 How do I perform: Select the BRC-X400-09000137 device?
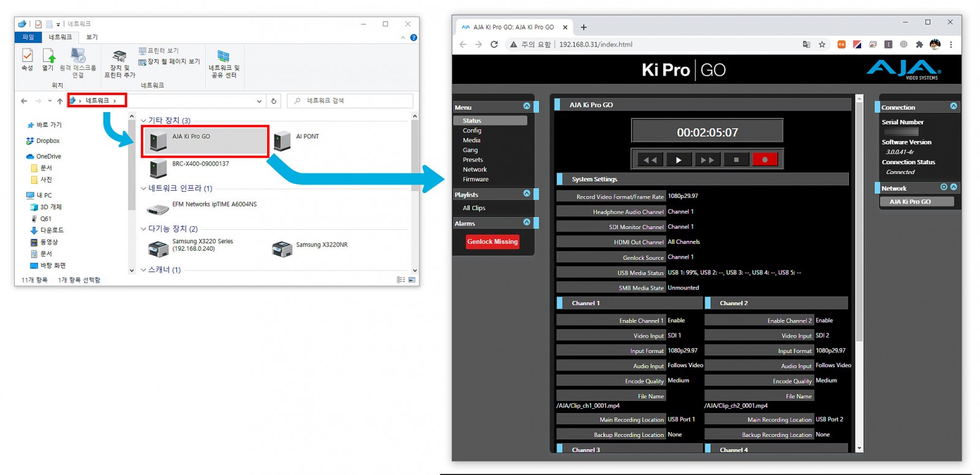[190, 169]
